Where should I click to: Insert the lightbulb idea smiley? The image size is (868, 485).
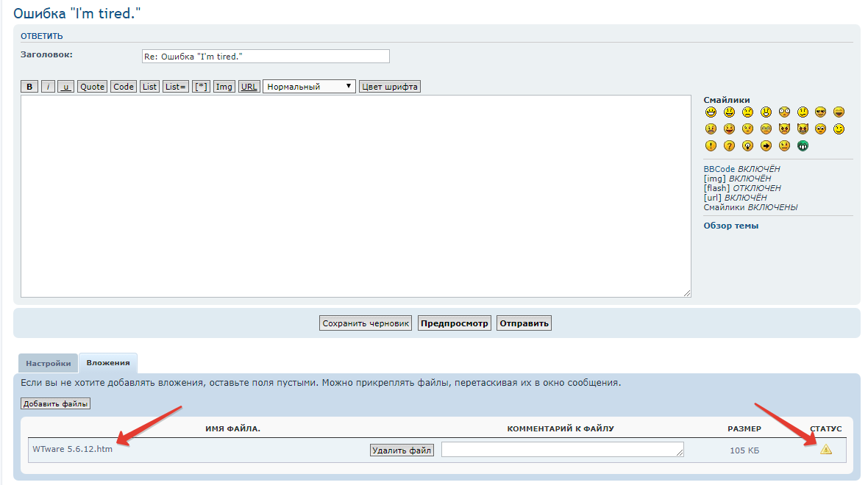[x=747, y=145]
